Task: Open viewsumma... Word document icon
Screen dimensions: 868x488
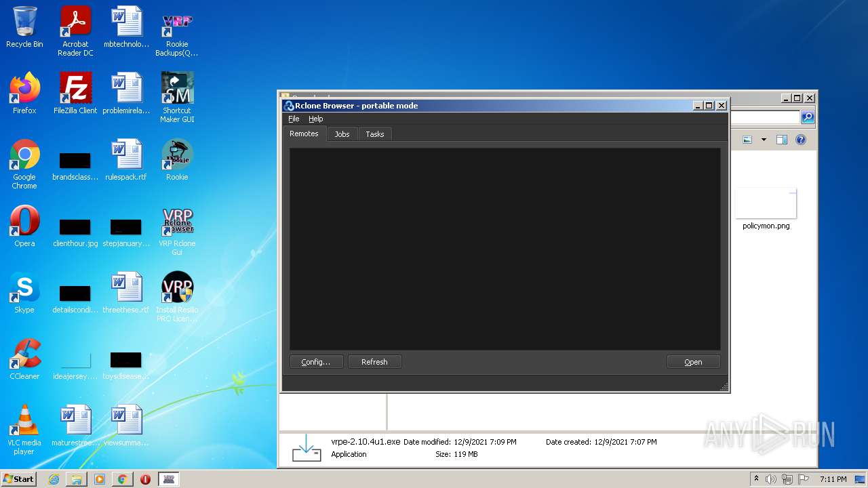Action: tap(126, 426)
